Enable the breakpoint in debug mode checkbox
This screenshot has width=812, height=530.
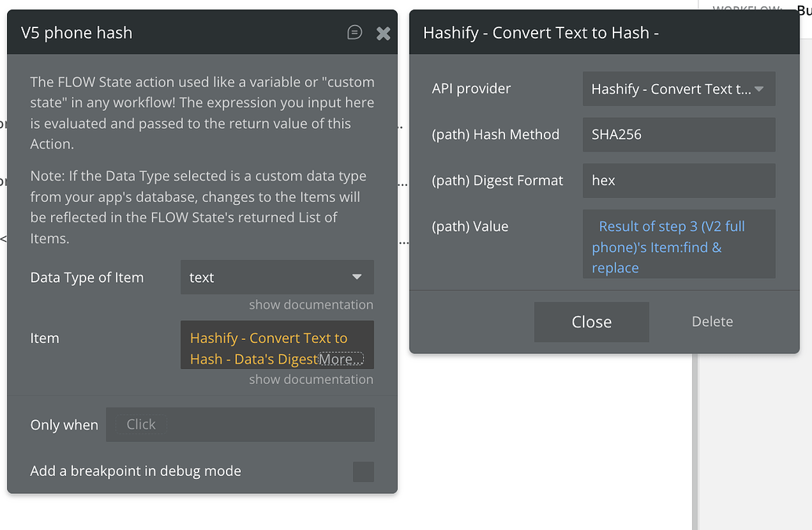(362, 471)
